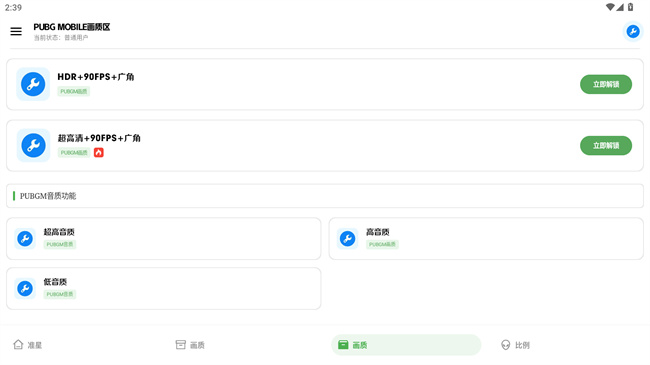The width and height of the screenshot is (650, 365).
Task: Switch to the 准星 tab label
Action: coord(34,345)
